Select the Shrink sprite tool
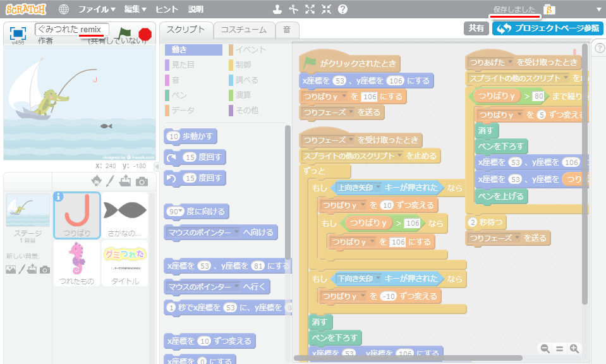This screenshot has height=364, width=606. point(327,9)
